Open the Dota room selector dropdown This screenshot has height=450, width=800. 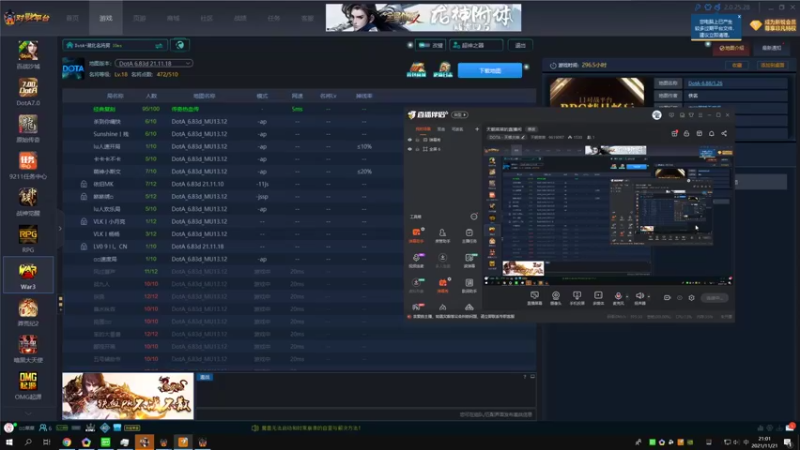point(115,45)
